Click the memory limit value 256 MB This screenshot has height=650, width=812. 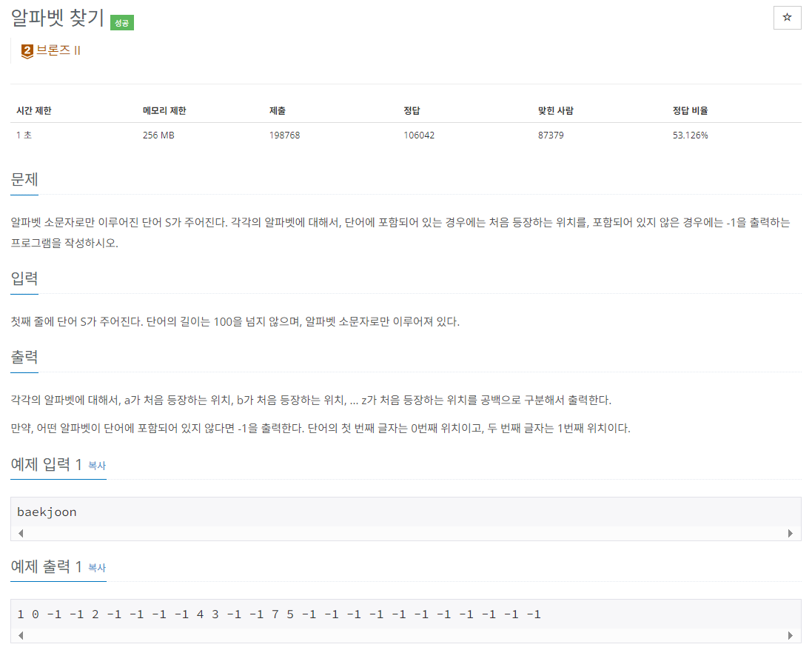tap(158, 135)
